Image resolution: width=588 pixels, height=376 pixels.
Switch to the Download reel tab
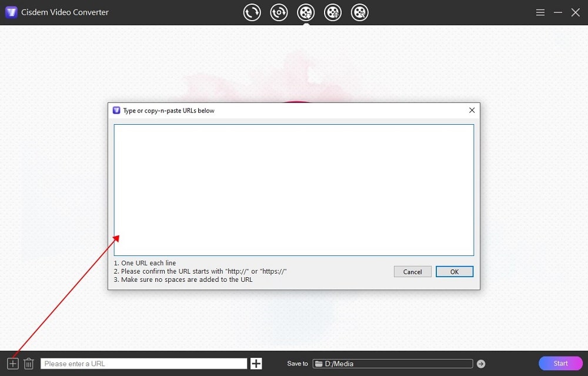[306, 12]
